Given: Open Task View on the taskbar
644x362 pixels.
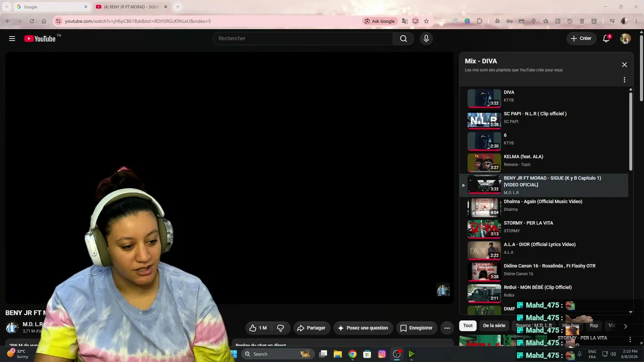Looking at the screenshot, I should point(324,354).
